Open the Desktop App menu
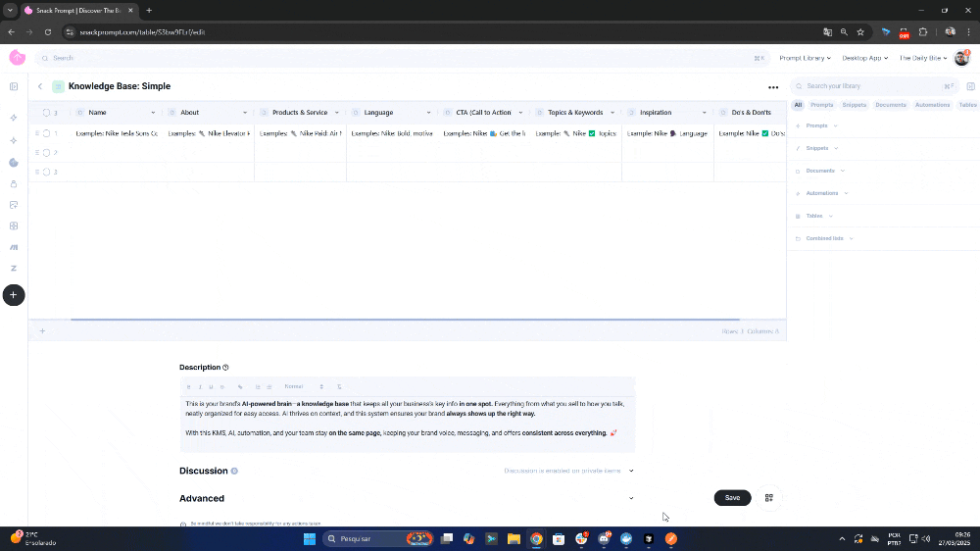This screenshot has height=551, width=980. coord(865,58)
